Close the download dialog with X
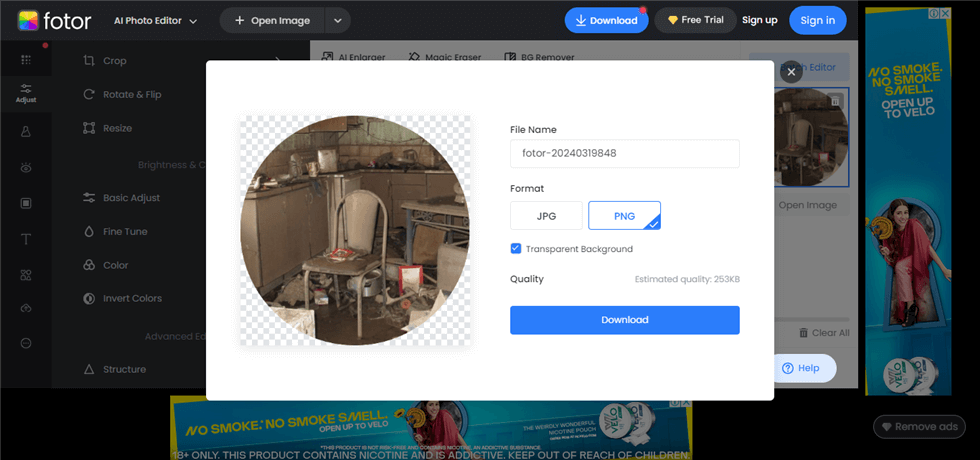Viewport: 980px width, 460px height. click(x=791, y=72)
